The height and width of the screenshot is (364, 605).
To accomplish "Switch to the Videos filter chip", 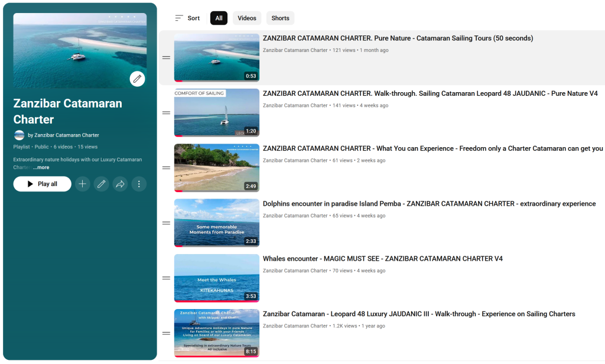I will (x=247, y=18).
